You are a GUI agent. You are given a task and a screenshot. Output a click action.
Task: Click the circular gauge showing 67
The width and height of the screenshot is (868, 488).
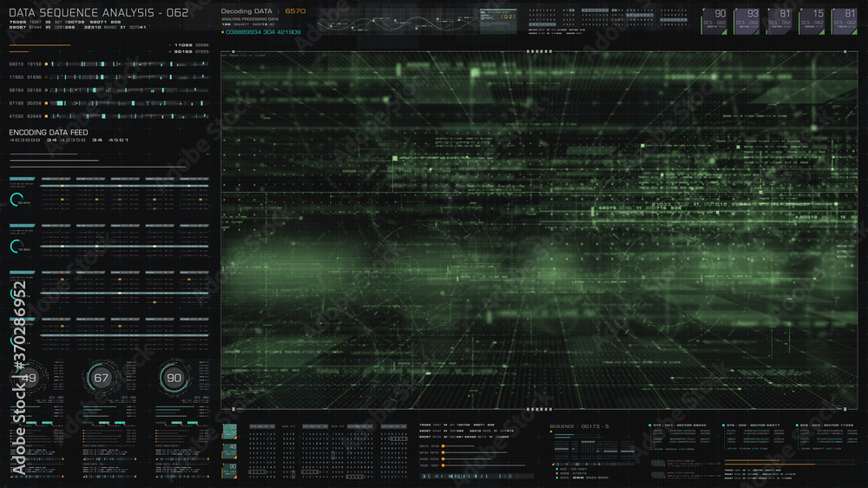coord(101,378)
